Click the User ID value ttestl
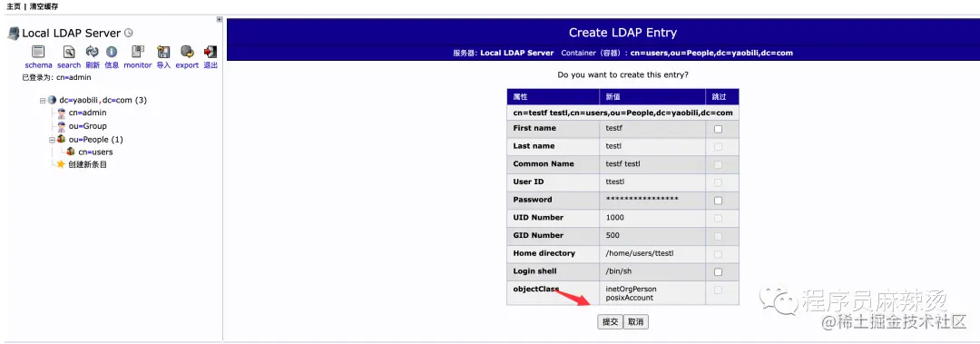 click(615, 182)
